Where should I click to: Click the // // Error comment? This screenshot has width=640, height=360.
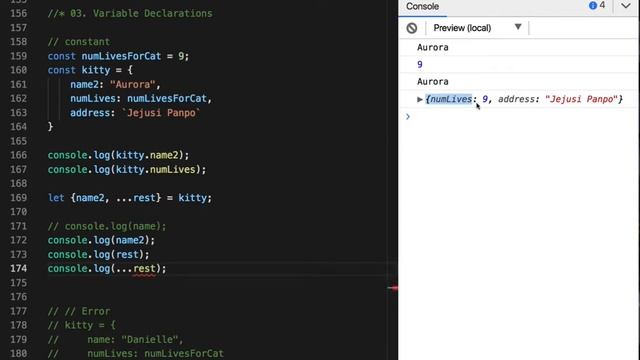79,311
